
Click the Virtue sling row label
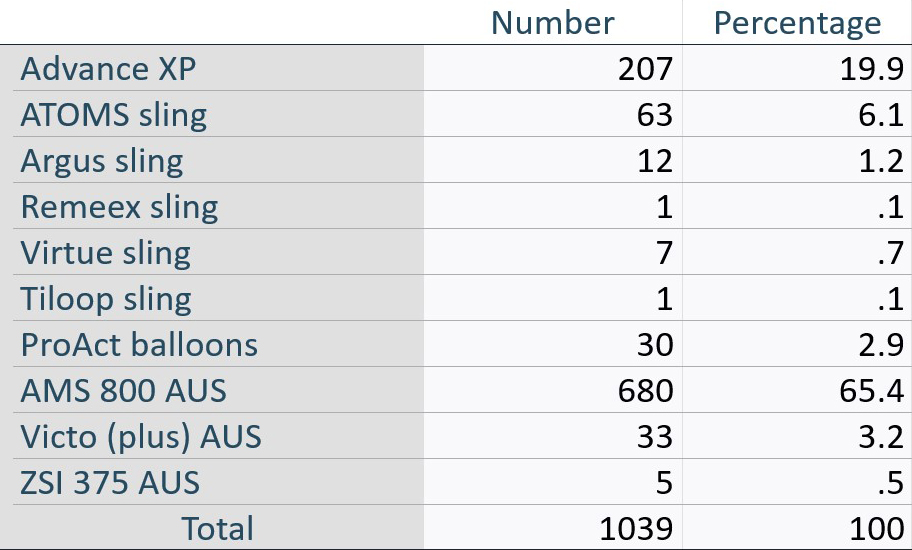tap(106, 253)
